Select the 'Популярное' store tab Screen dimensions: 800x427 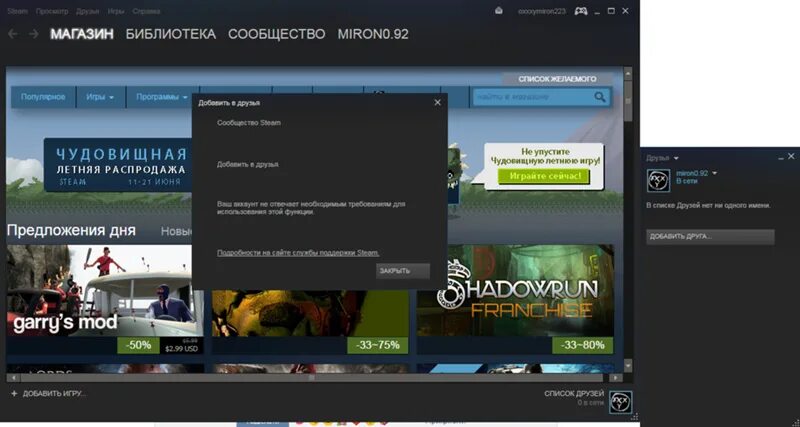[43, 97]
